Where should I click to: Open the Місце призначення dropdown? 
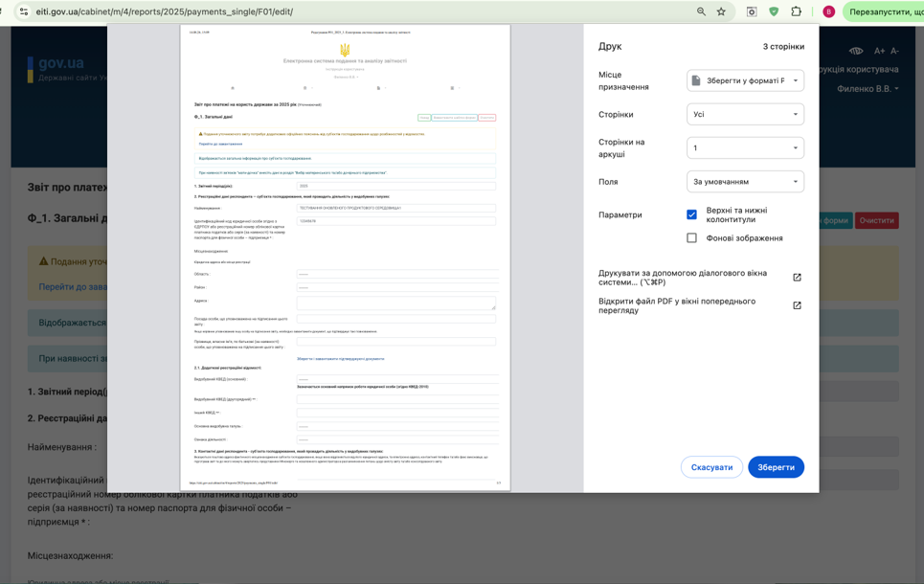pos(745,80)
